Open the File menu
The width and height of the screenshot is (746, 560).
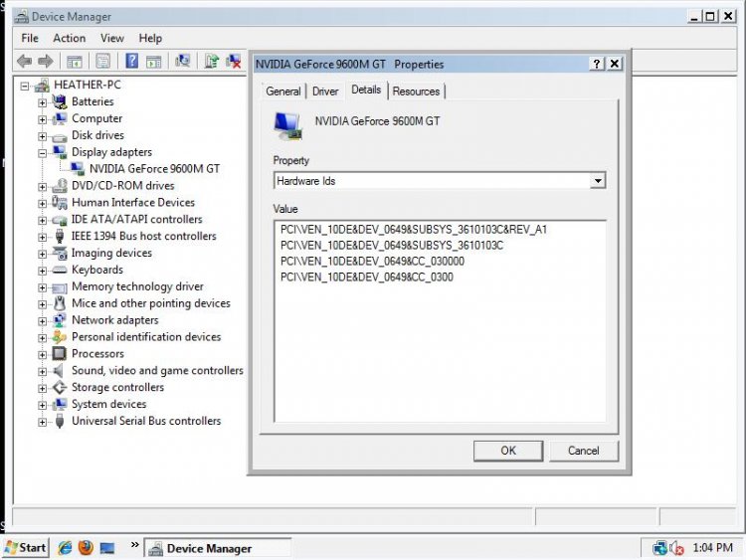pyautogui.click(x=30, y=38)
